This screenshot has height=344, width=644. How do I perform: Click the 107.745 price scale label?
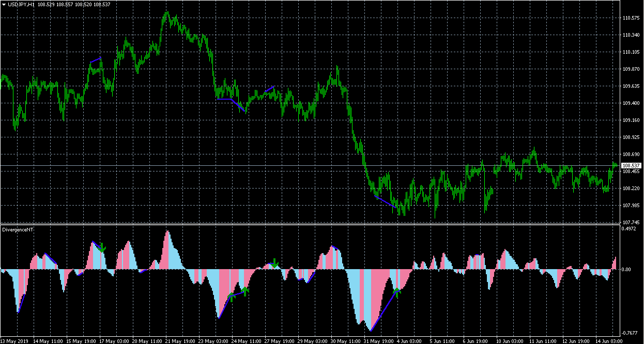(631, 222)
